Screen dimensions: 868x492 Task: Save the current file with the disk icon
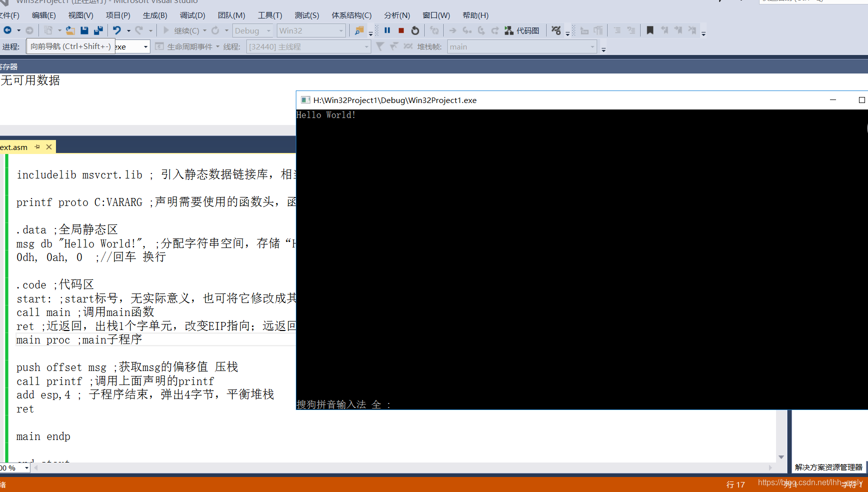(84, 30)
